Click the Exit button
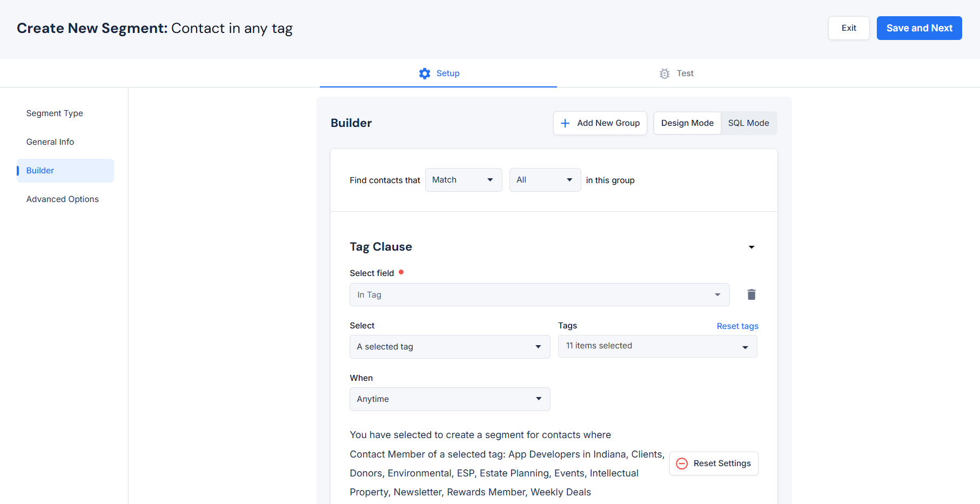This screenshot has height=504, width=980. 848,28
